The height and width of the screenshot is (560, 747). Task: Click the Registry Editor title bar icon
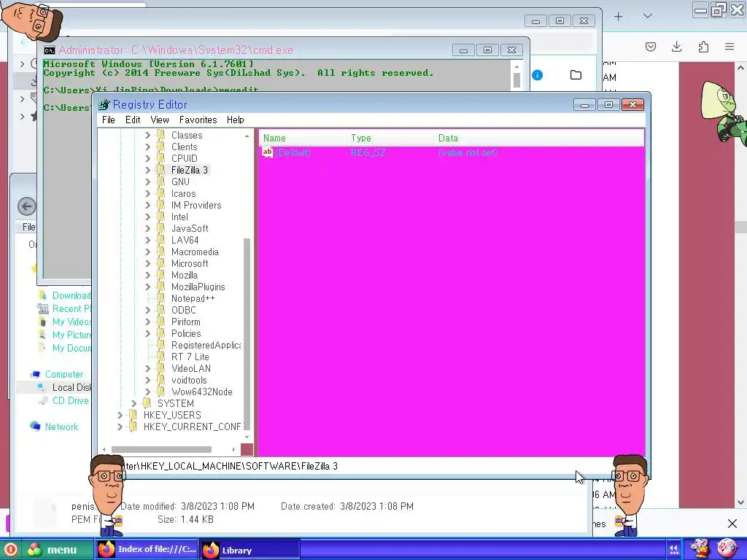tap(104, 105)
